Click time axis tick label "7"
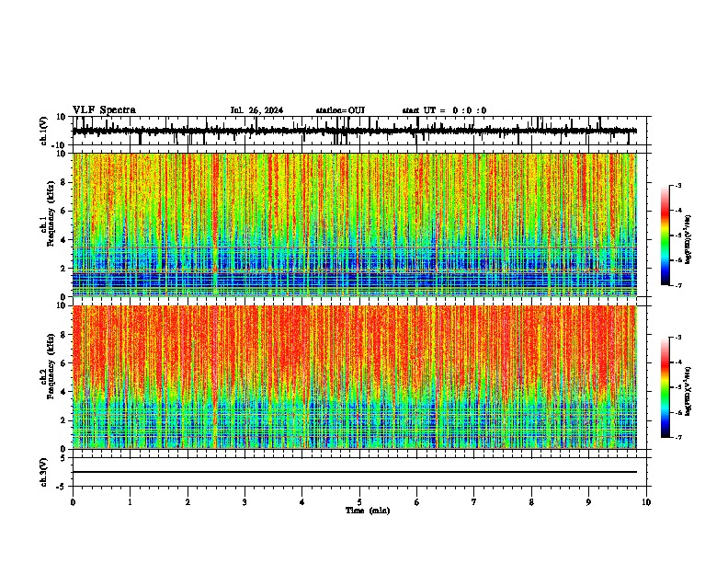The width and height of the screenshot is (728, 563). coord(474,502)
